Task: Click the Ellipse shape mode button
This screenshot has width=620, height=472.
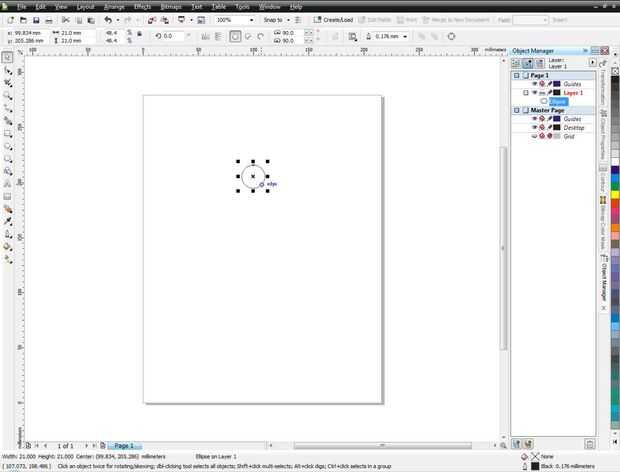Action: 235,36
